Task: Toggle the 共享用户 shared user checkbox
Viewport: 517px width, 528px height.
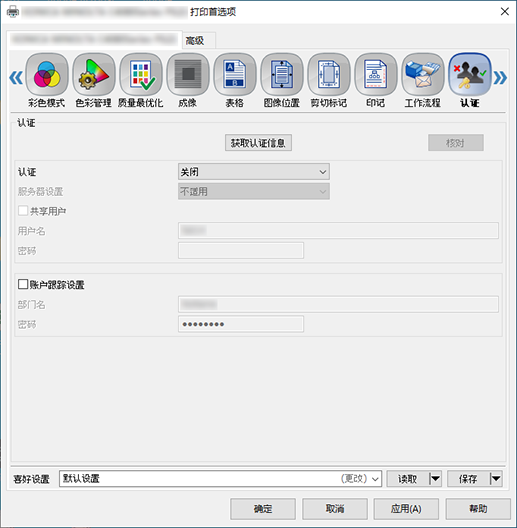Action: click(23, 211)
